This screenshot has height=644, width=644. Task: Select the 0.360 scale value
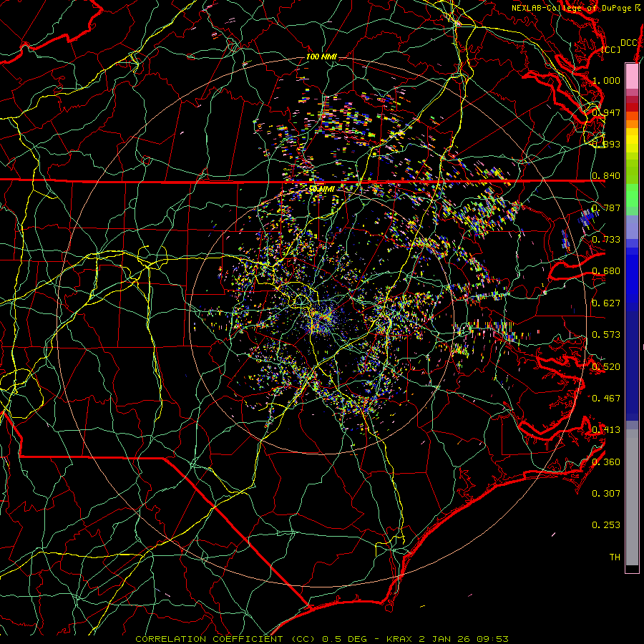[x=606, y=462]
